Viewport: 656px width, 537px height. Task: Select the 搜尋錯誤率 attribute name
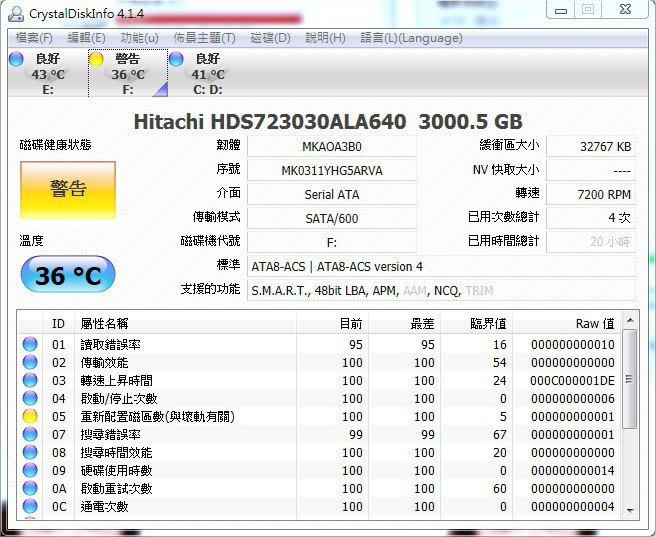point(110,435)
